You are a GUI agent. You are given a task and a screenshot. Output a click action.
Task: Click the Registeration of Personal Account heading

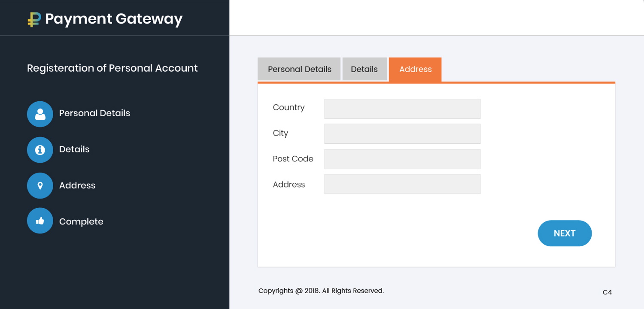(x=112, y=68)
